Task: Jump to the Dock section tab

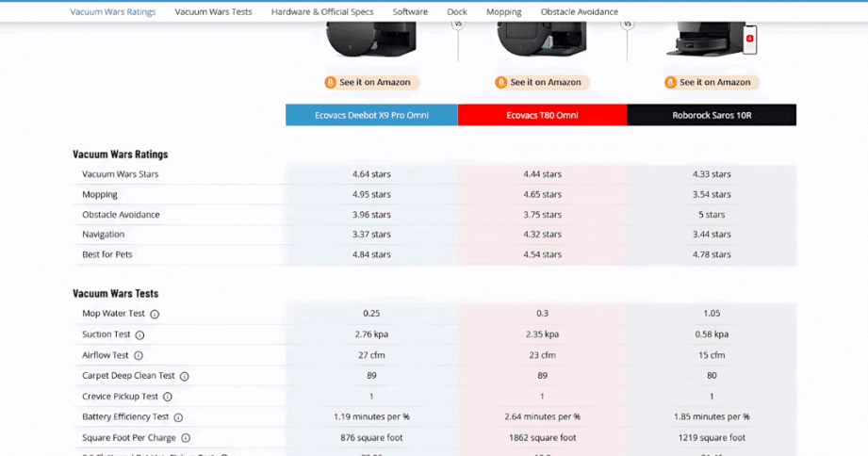Action: click(x=457, y=12)
